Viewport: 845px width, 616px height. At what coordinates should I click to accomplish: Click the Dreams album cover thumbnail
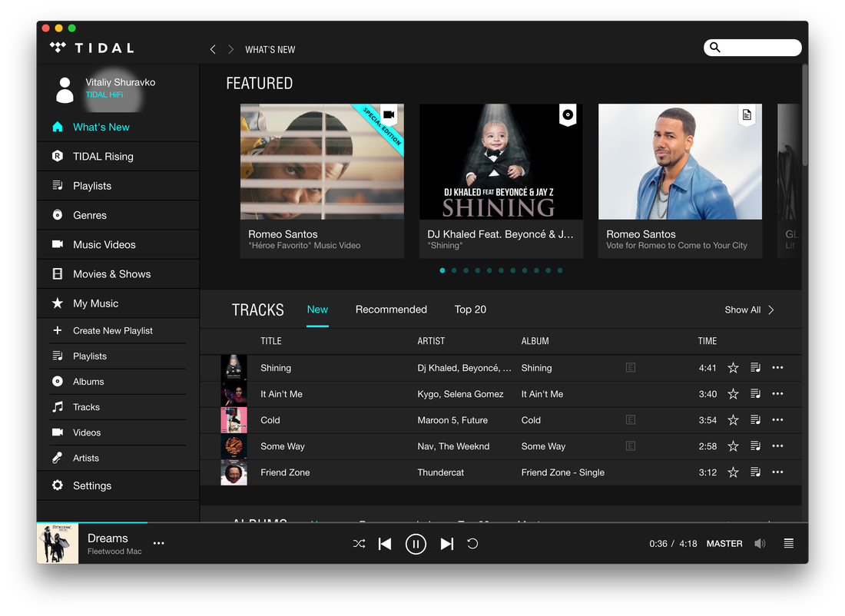pyautogui.click(x=58, y=543)
